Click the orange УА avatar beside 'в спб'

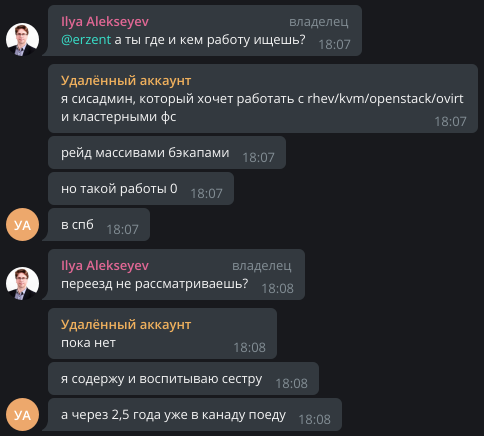(x=22, y=224)
